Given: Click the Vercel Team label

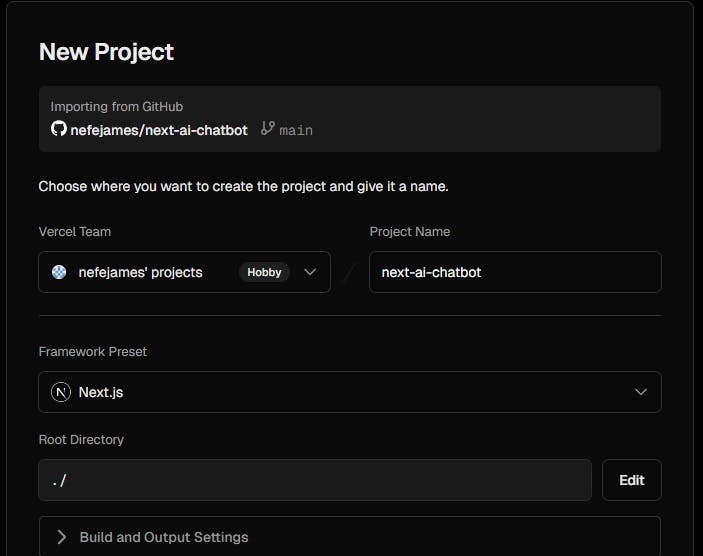Looking at the screenshot, I should pyautogui.click(x=75, y=232).
